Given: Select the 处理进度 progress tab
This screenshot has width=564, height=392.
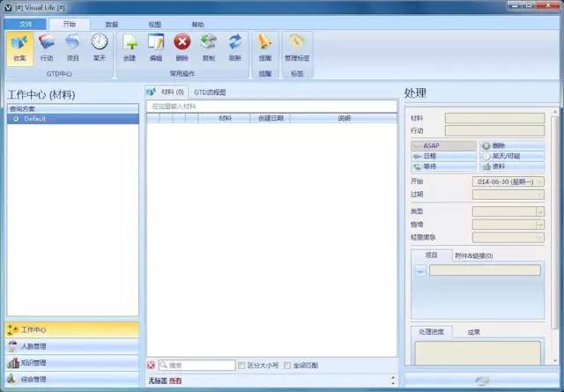Looking at the screenshot, I should click(x=431, y=331).
